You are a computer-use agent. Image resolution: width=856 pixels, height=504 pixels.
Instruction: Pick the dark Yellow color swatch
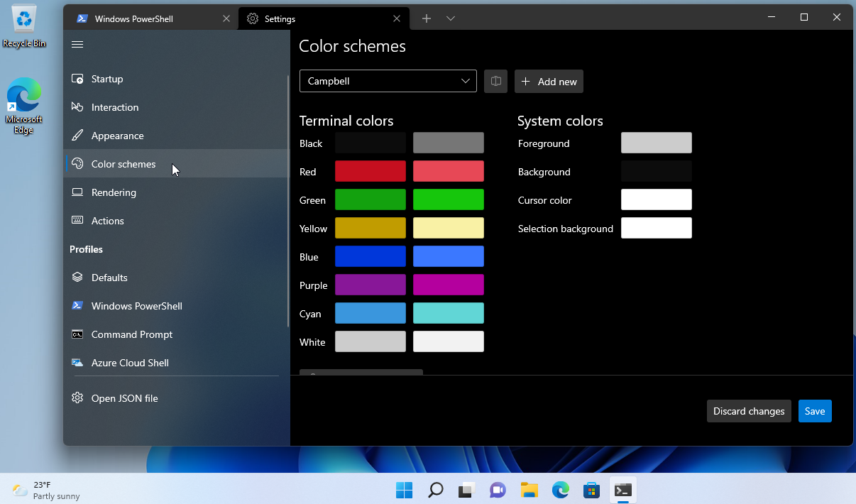point(371,228)
